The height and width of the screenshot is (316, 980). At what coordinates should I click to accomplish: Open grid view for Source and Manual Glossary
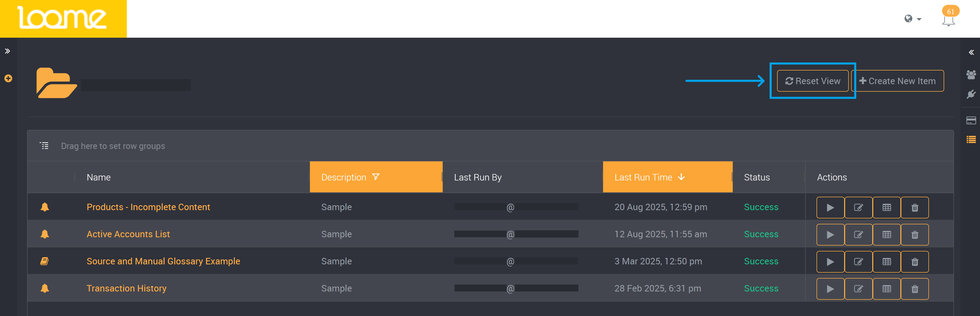tap(886, 262)
